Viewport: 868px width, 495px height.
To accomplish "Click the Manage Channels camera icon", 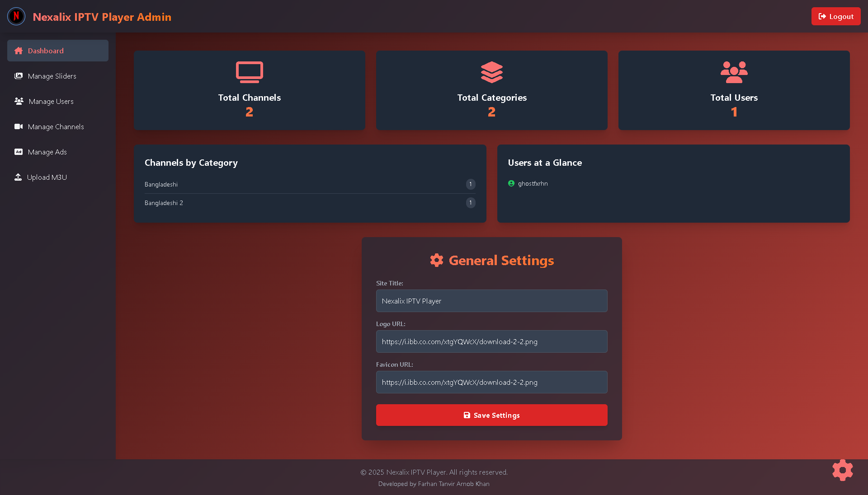I will pos(19,126).
